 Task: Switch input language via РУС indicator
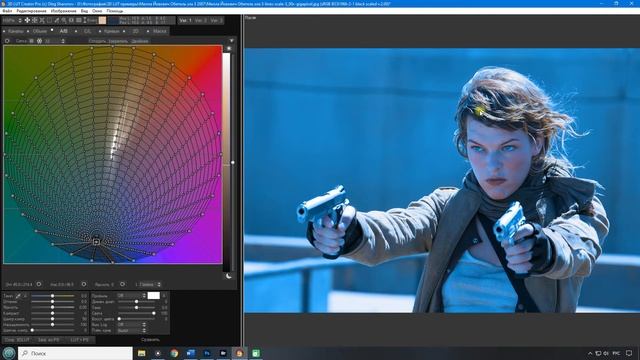tap(616, 353)
